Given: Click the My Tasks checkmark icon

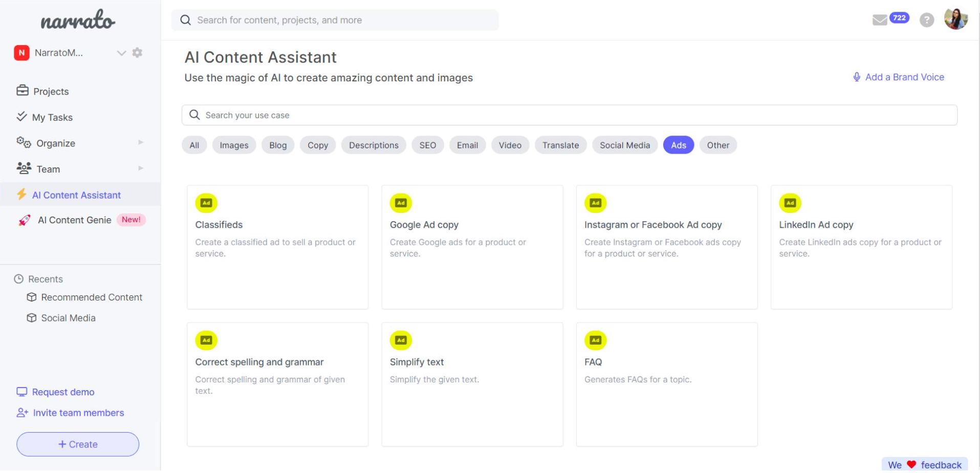Looking at the screenshot, I should click(x=21, y=116).
